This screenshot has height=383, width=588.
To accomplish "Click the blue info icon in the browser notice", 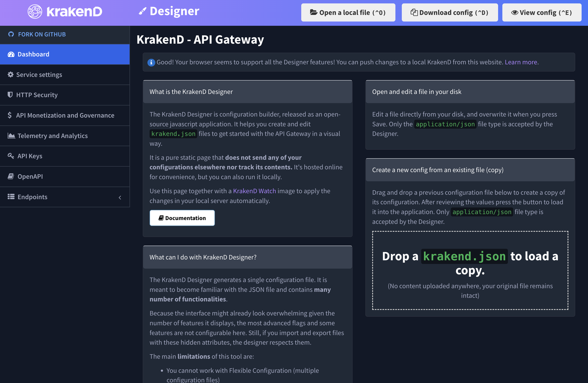I will point(151,63).
